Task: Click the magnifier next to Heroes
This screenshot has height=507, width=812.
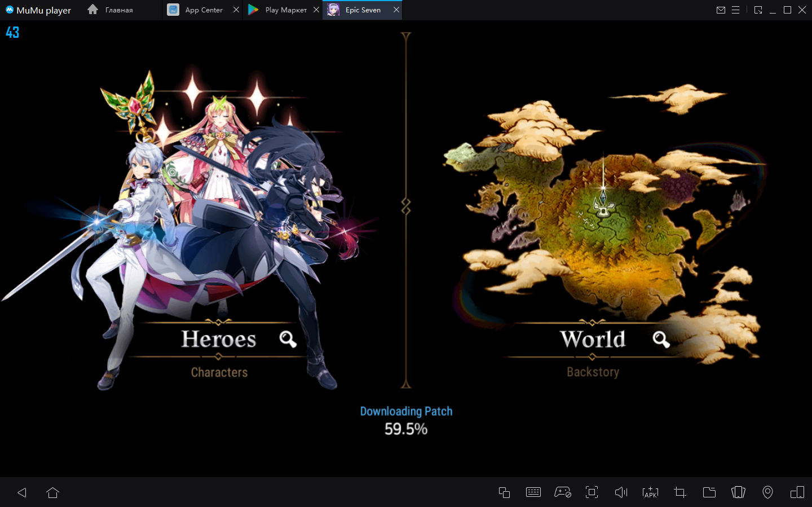Action: 288,339
